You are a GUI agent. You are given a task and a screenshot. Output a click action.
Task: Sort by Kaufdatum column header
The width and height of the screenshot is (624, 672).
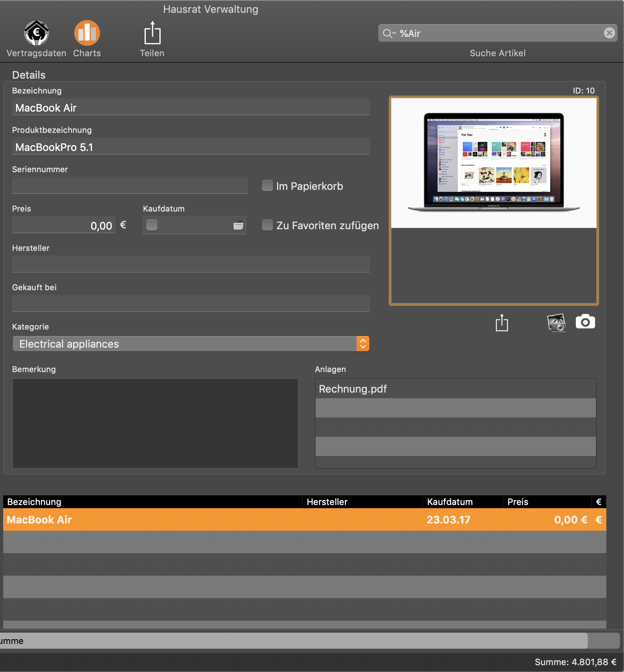tap(463, 502)
